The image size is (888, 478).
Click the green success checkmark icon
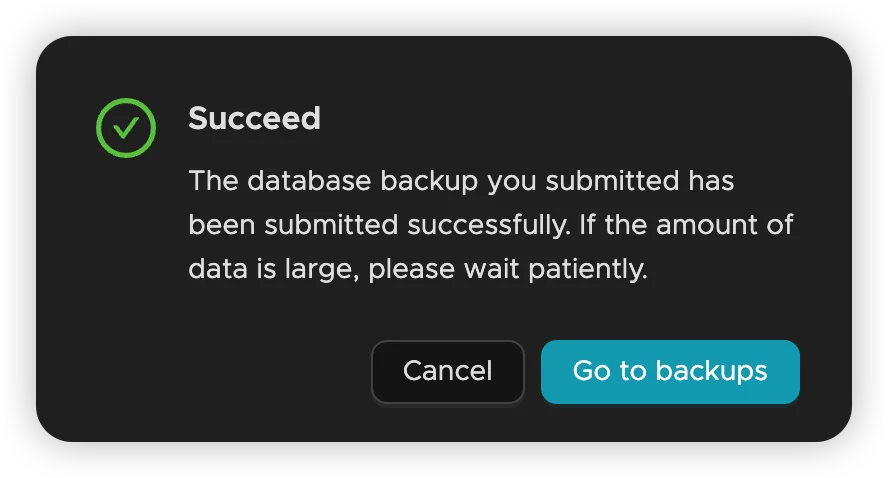[126, 127]
